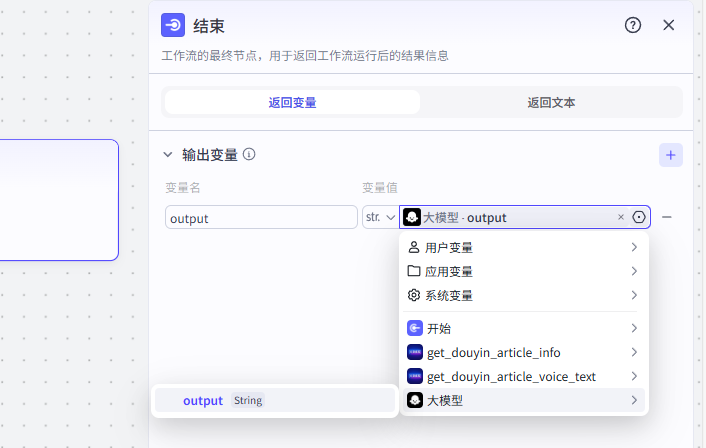
Task: Click the 大模型 icon in dropdown list
Action: (415, 400)
